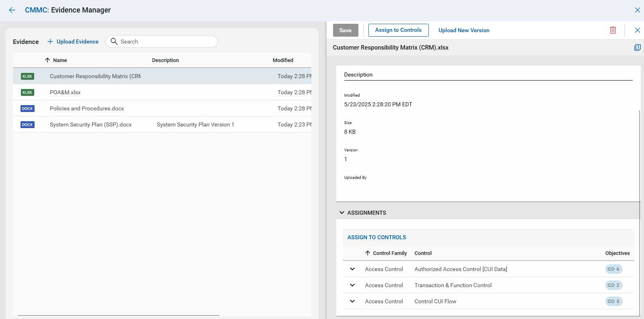Click the version history icon beside filename

coord(637,48)
